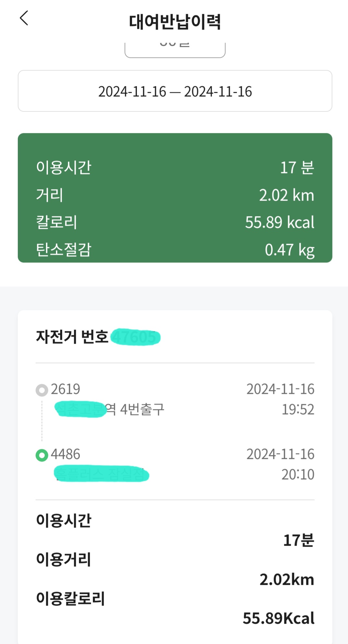The image size is (348, 644).
Task: Select the 17 분 usage time summary value
Action: [297, 168]
